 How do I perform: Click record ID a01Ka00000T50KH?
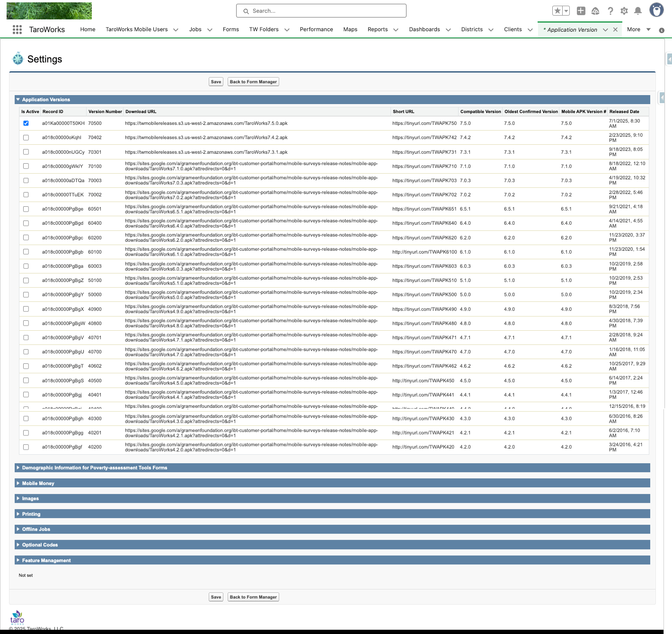click(x=63, y=123)
